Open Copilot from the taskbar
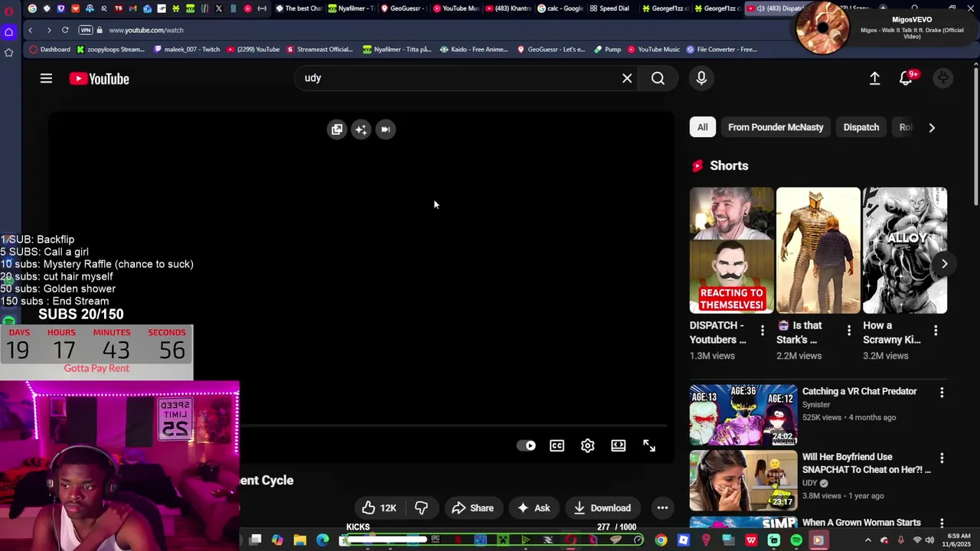The height and width of the screenshot is (551, 980). tap(277, 540)
